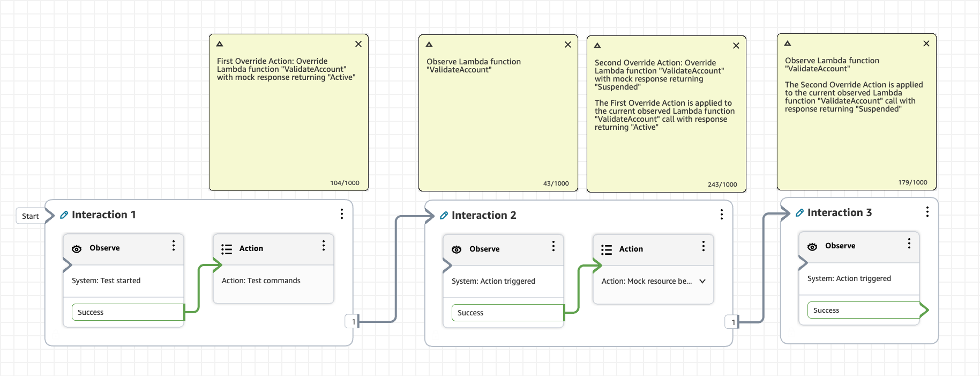Screen dimensions: 980x376
Task: Select the Success branch in Interaction 2
Action: [x=508, y=313]
